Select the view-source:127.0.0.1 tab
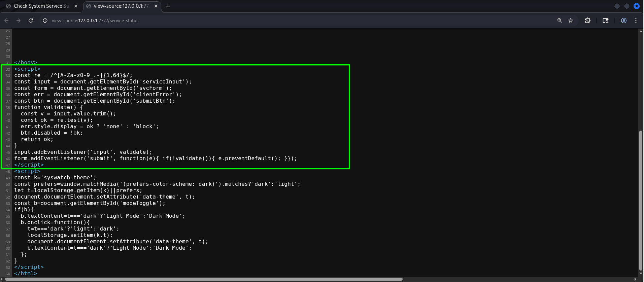The height and width of the screenshot is (282, 644). tap(122, 6)
